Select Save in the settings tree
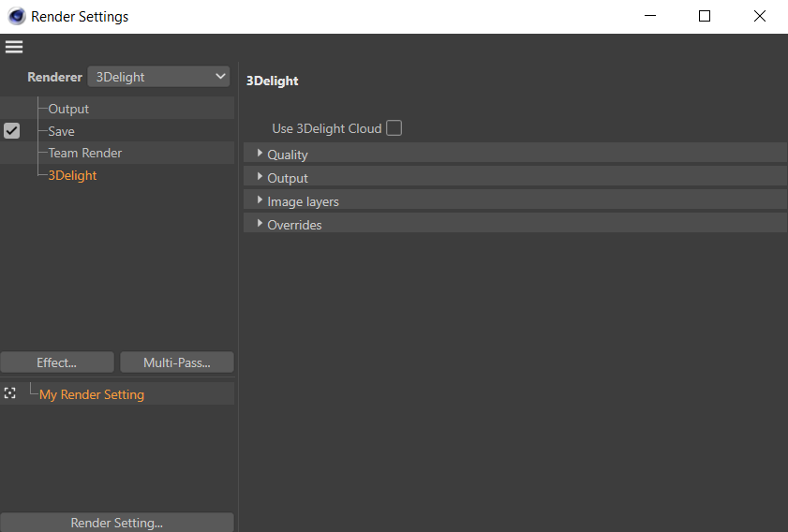Image resolution: width=788 pixels, height=532 pixels. coord(62,131)
